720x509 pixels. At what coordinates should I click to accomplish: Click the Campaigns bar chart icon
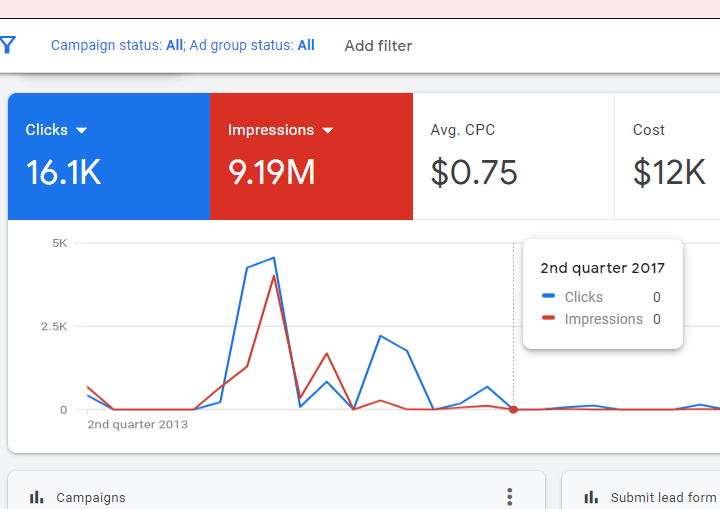pos(37,497)
